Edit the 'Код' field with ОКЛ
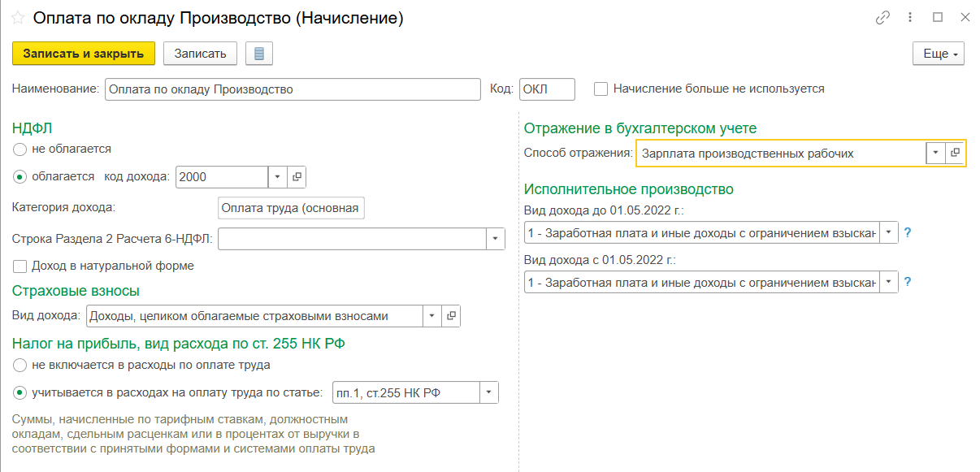This screenshot has width=980, height=472. [x=547, y=89]
